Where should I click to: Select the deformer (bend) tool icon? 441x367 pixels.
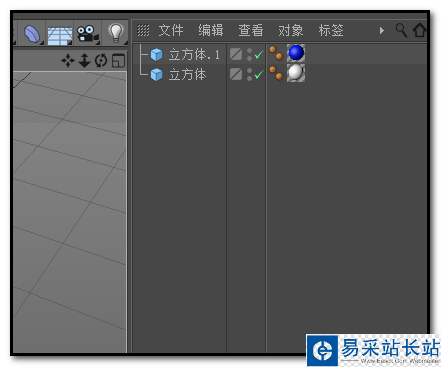point(32,34)
